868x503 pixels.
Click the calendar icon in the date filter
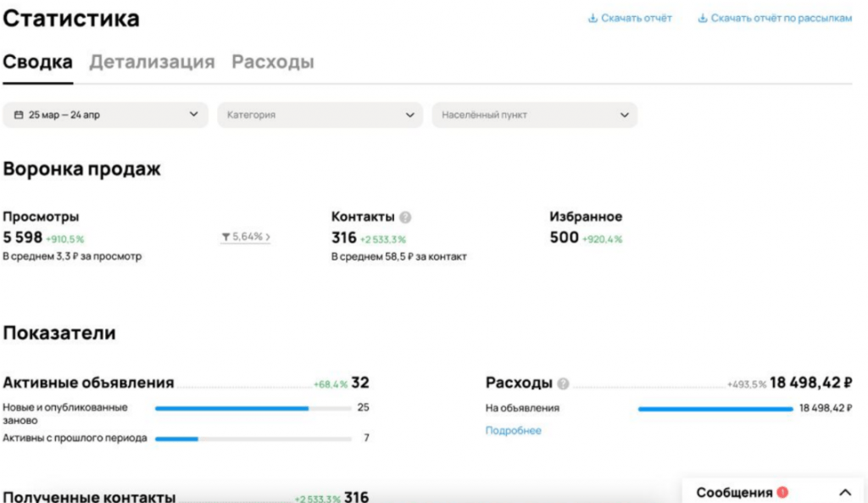point(20,115)
